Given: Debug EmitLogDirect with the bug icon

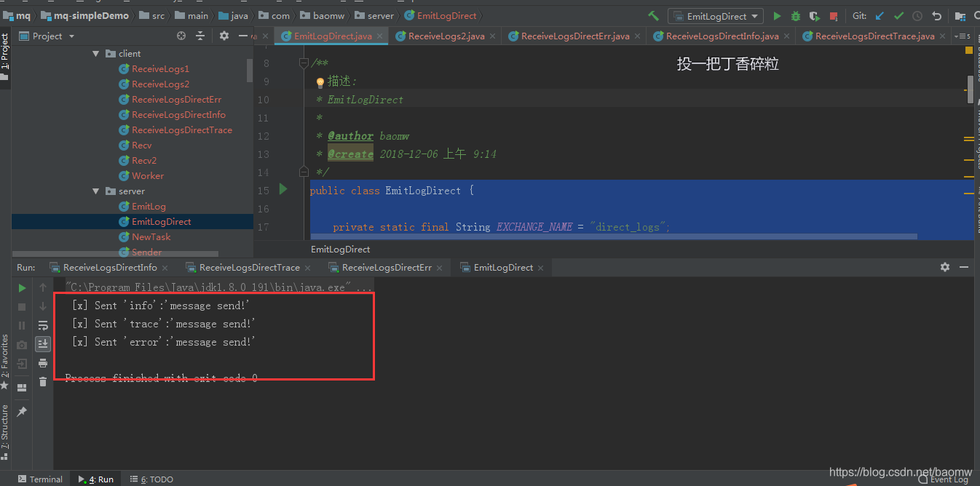Looking at the screenshot, I should point(796,15).
